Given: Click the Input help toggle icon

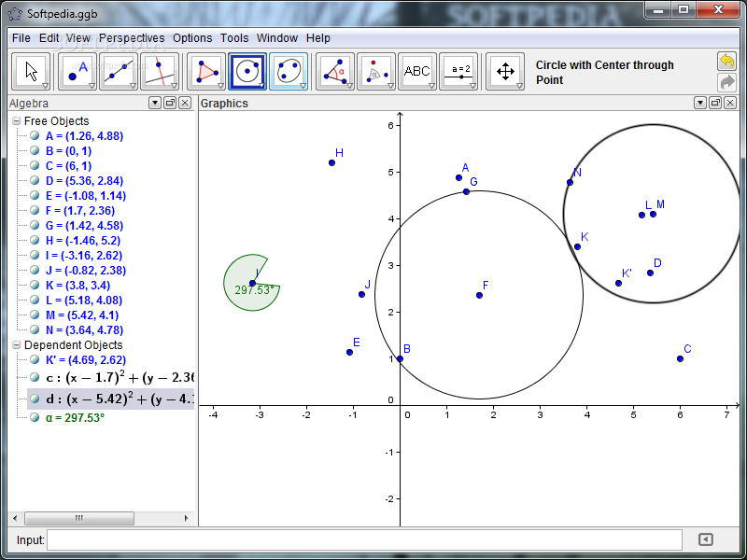Looking at the screenshot, I should point(706,539).
